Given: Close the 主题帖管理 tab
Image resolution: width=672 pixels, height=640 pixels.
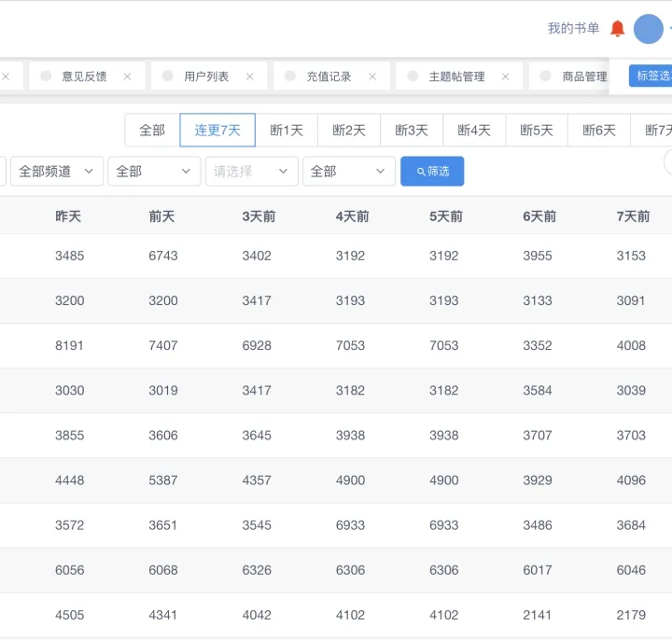Looking at the screenshot, I should coord(505,77).
